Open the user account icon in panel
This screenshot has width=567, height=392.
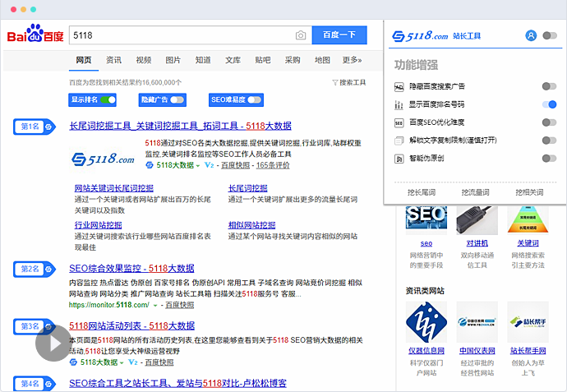pyautogui.click(x=531, y=35)
